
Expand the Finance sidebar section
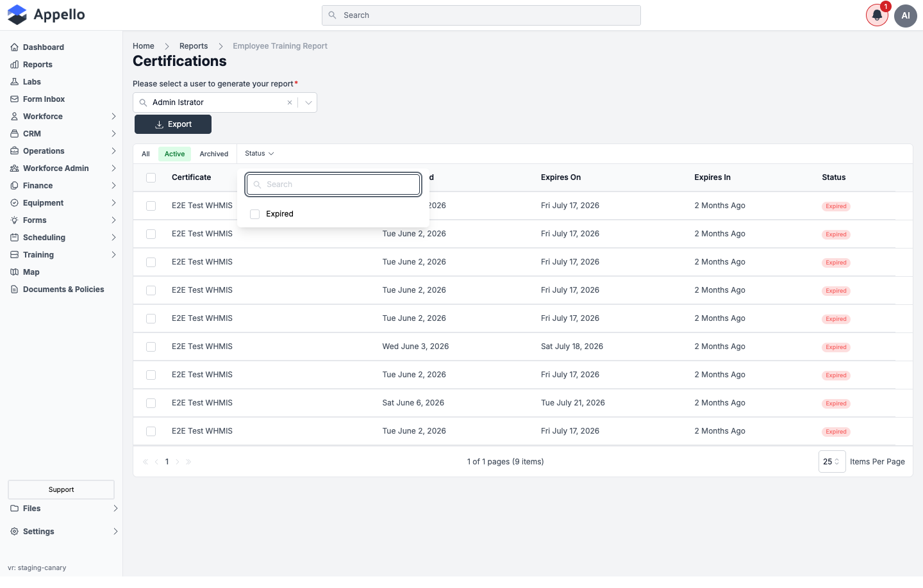point(113,186)
